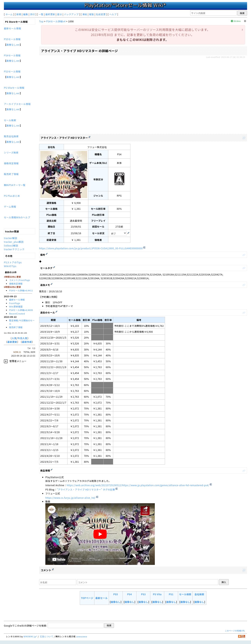Viewport: 251px width, 644px height.
Task: Click the pencil edit icon next to 追加メモ
Action: [51, 284]
